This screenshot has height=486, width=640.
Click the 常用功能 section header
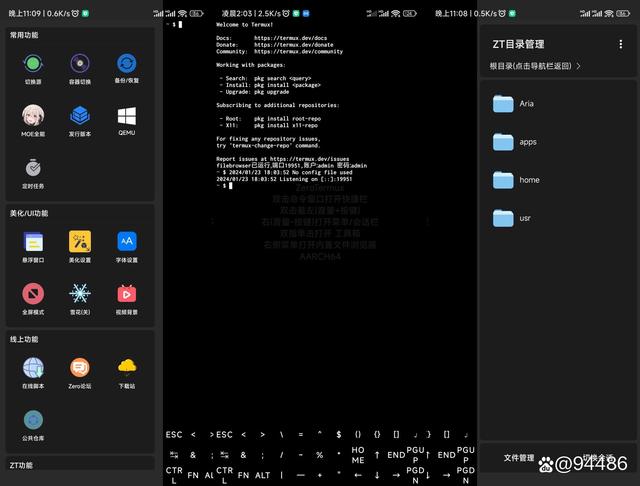[x=24, y=35]
